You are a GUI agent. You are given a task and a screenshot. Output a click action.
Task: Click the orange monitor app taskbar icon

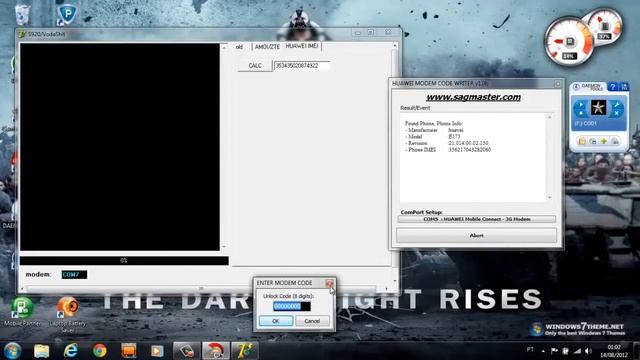[129, 351]
